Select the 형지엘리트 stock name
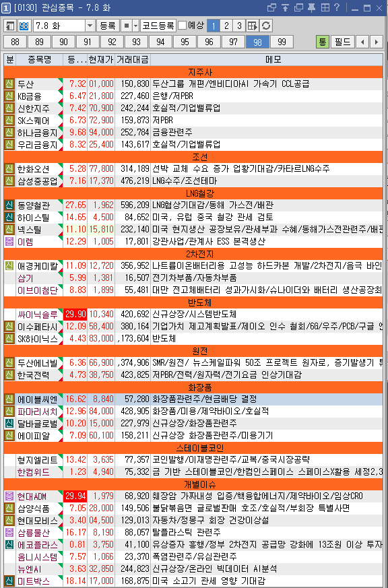The width and height of the screenshot is (388, 588). pyautogui.click(x=38, y=460)
